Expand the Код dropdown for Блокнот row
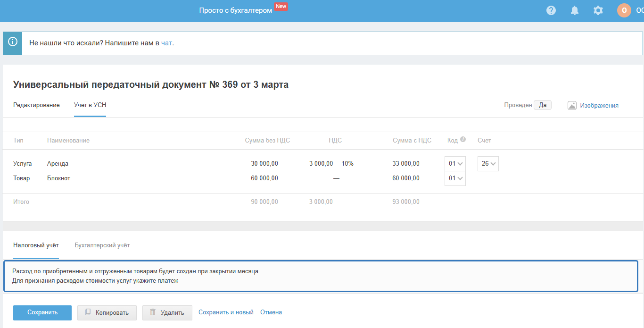644x328 pixels. click(455, 178)
